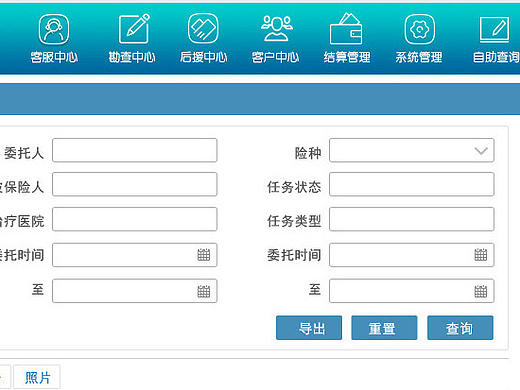Click the 结算管理 menu label
520x390 pixels.
coord(347,57)
